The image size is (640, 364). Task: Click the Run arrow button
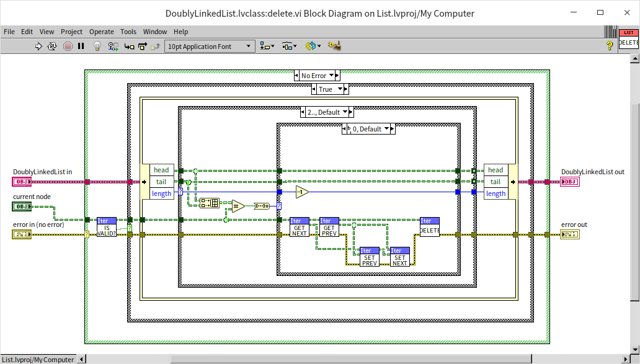tap(38, 46)
